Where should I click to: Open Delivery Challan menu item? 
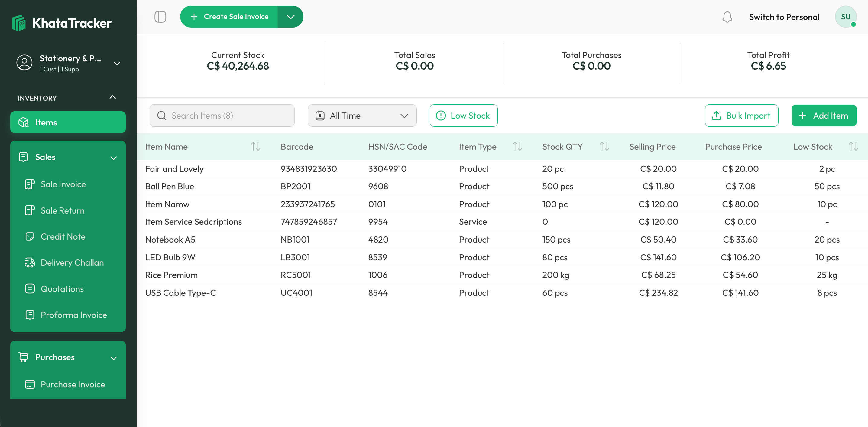tap(72, 262)
